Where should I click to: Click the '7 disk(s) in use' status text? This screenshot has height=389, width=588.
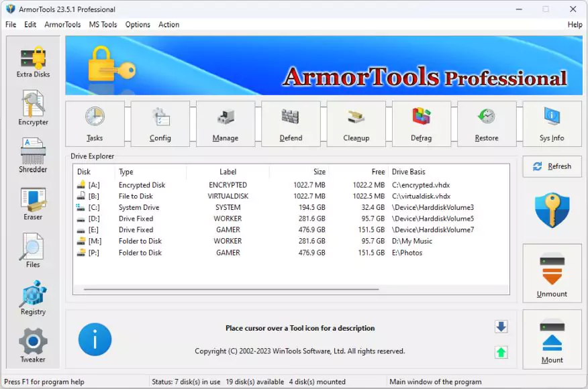[x=197, y=382]
